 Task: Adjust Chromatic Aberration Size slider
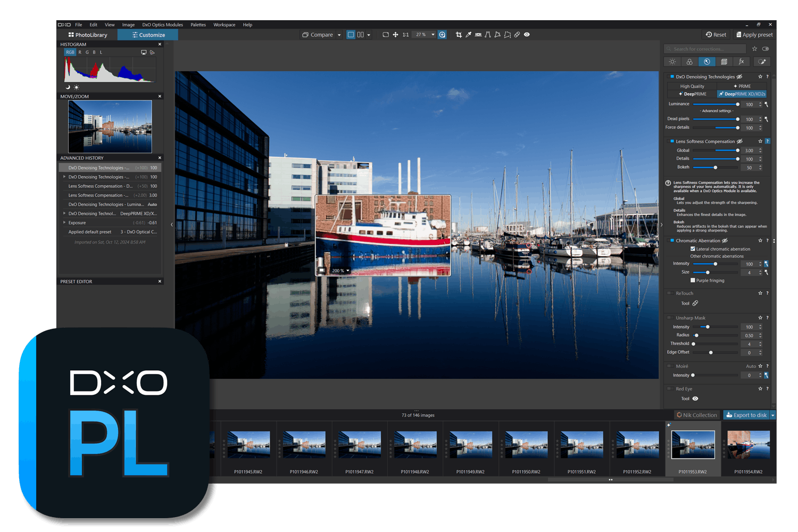716,272
